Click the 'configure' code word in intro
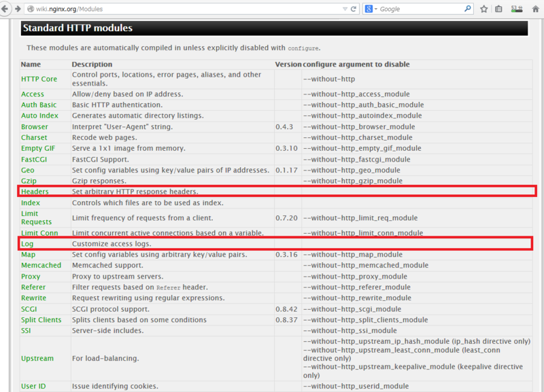Screen dimensions: 544x392 coord(303,48)
